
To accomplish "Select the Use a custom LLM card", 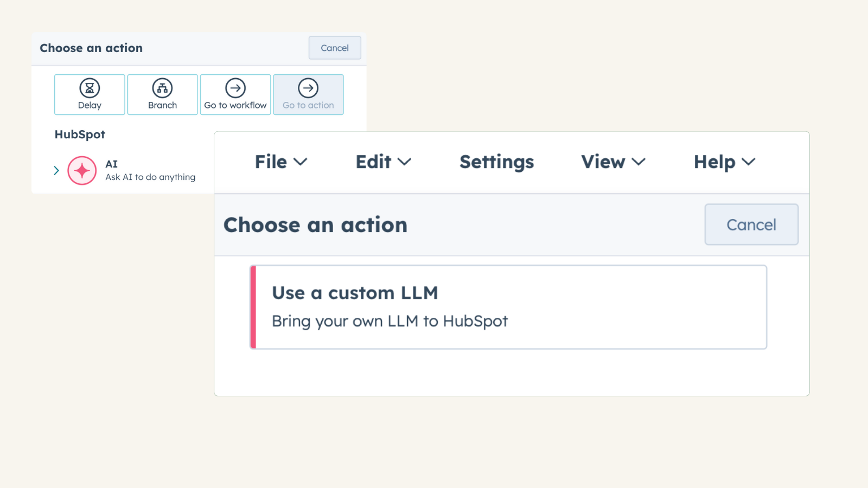I will pyautogui.click(x=508, y=307).
